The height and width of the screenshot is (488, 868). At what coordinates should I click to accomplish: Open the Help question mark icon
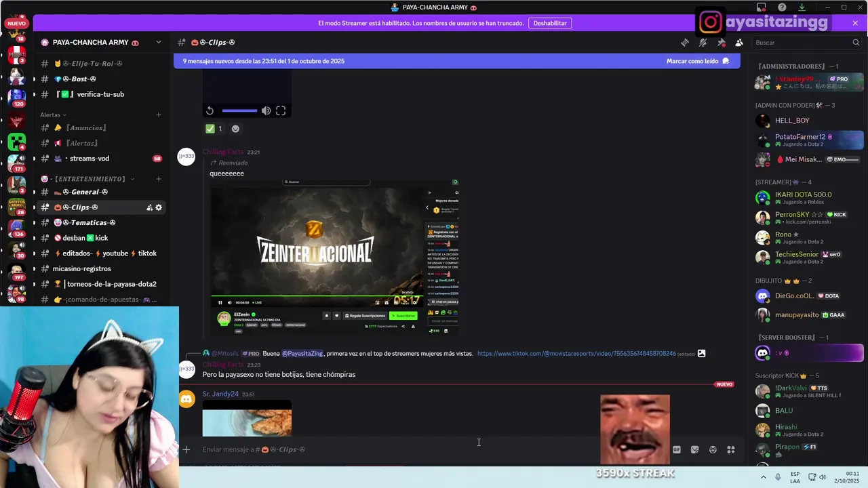coord(782,7)
